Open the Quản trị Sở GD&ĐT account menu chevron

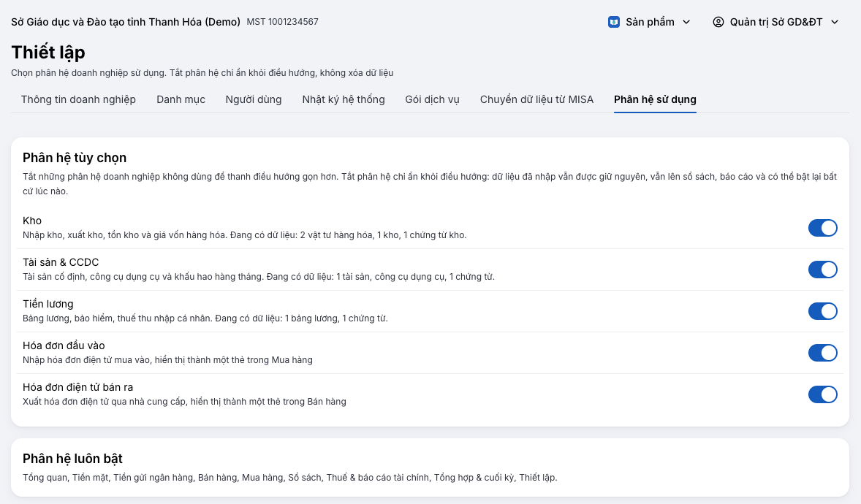(835, 22)
